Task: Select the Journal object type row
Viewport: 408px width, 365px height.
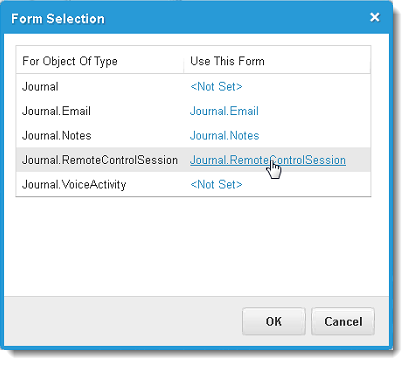Action: pyautogui.click(x=193, y=87)
